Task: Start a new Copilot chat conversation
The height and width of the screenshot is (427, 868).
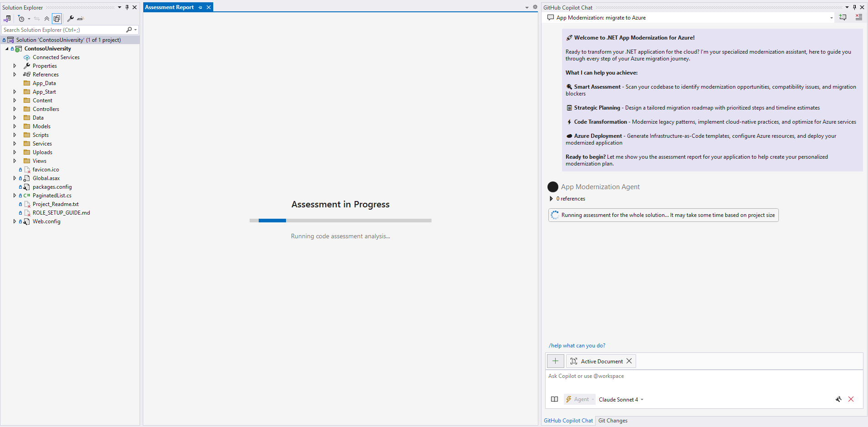Action: click(843, 17)
